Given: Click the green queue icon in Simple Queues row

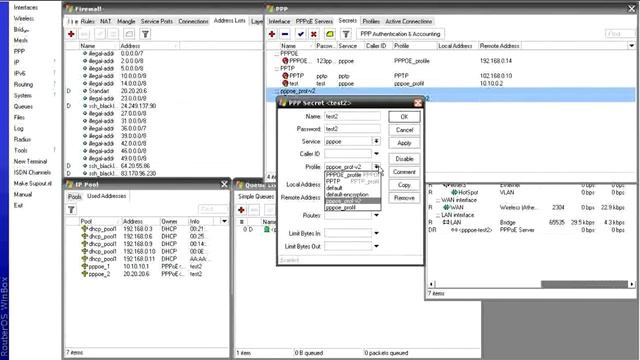Looking at the screenshot, I should (267, 229).
